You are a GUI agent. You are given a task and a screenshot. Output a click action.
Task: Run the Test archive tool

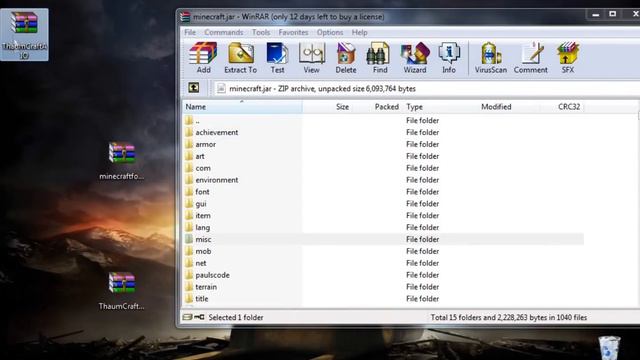tap(277, 58)
